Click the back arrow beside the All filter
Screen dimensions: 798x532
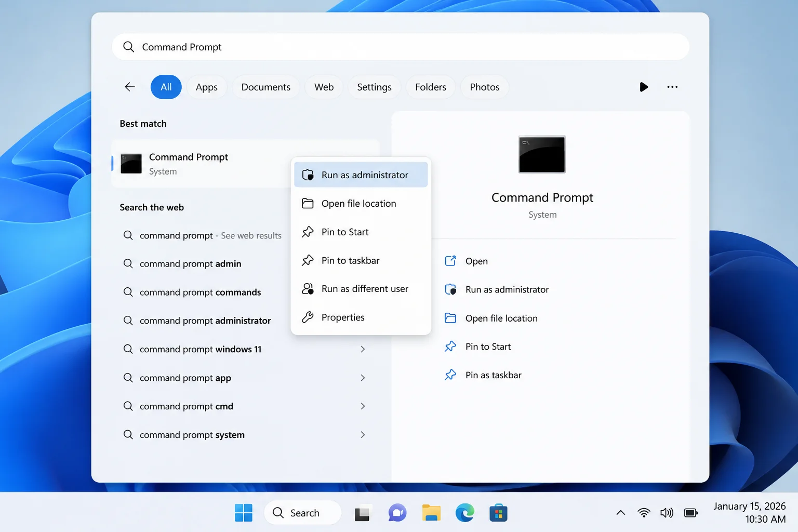pos(130,87)
